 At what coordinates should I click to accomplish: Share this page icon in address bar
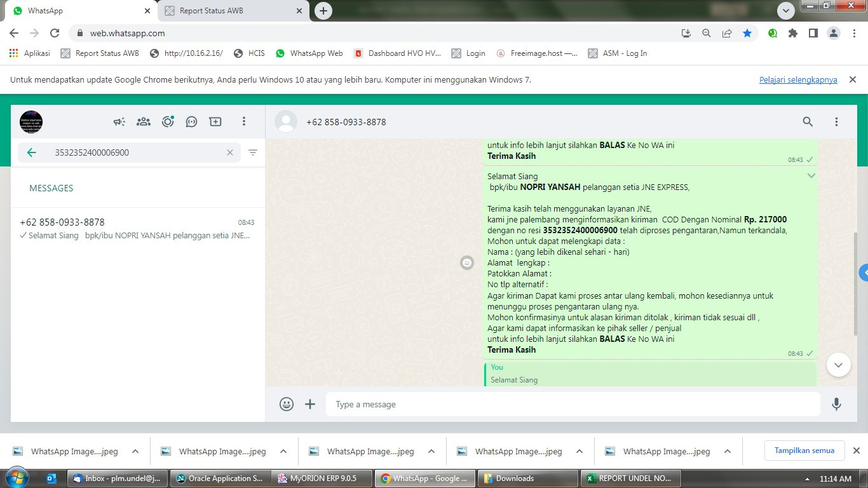click(x=727, y=33)
